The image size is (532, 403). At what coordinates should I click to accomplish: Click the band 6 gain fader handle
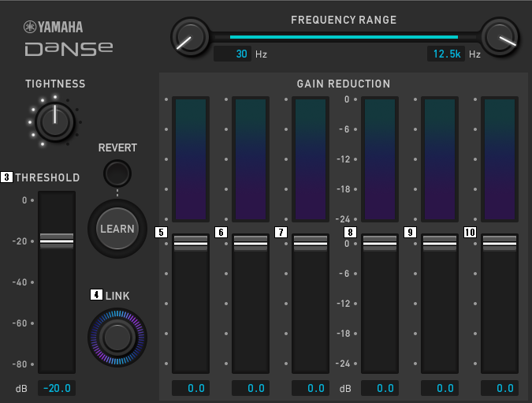[251, 244]
